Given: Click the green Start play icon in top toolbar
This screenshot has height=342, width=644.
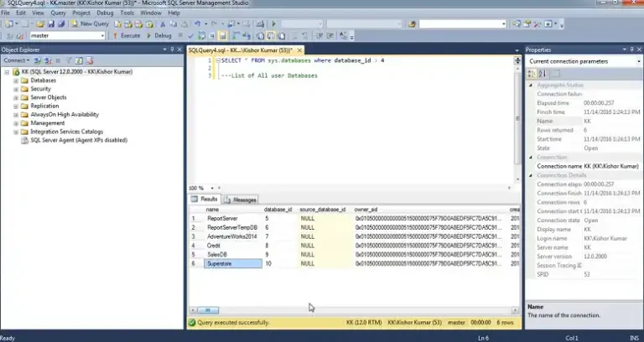Looking at the screenshot, I should click(274, 23).
